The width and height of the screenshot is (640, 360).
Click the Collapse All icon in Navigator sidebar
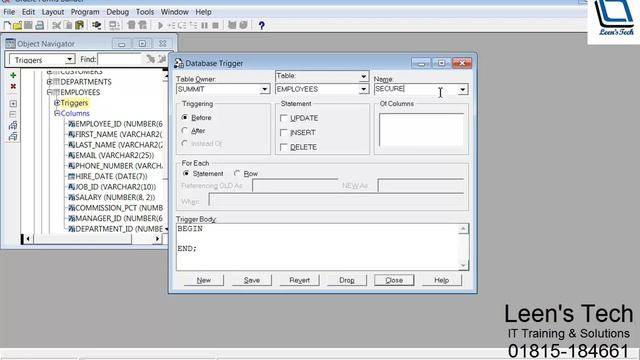point(13,136)
